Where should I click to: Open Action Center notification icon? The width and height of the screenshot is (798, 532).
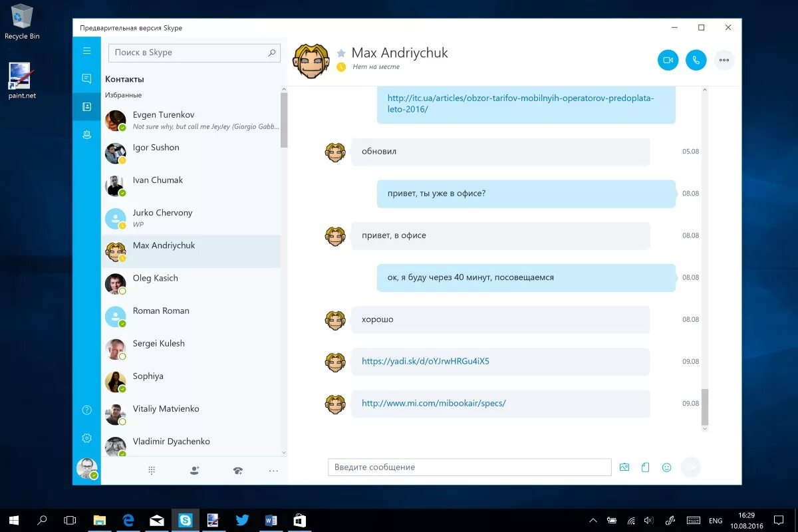coord(779,520)
